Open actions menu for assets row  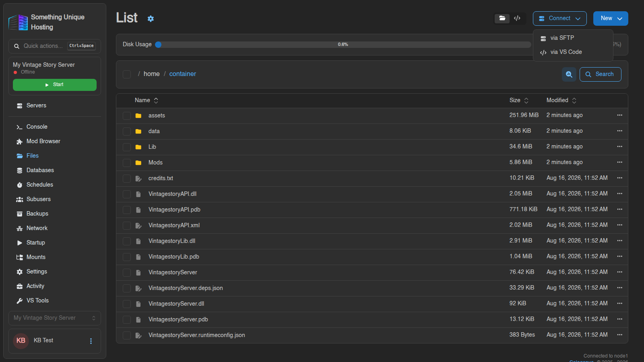click(619, 115)
